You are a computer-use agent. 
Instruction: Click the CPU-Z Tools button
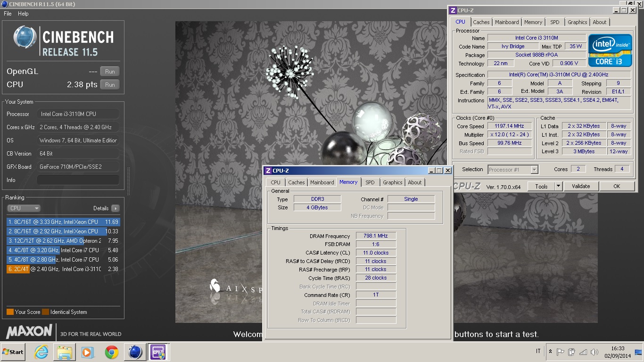click(541, 186)
